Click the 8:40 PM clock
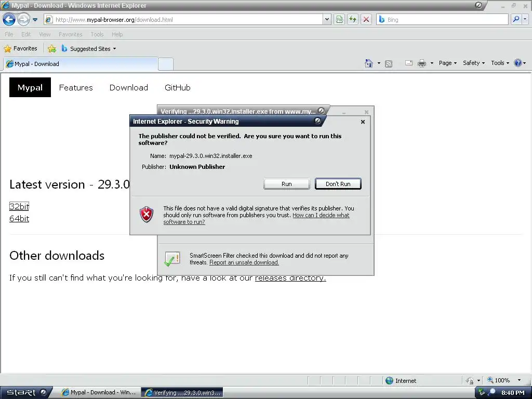Screen dimensions: 532x399 click(513, 393)
